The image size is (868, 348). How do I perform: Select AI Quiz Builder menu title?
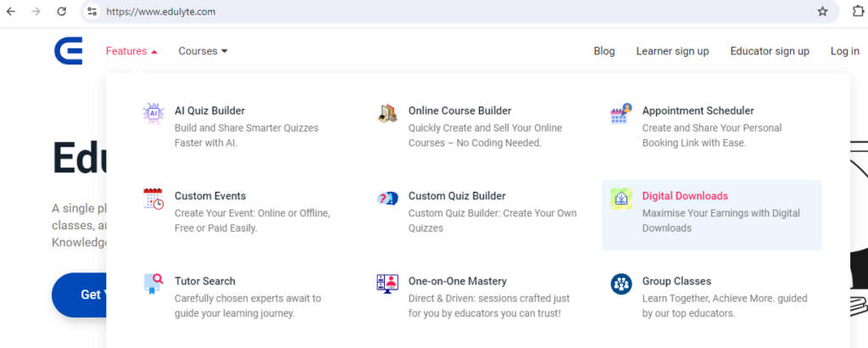(x=210, y=111)
